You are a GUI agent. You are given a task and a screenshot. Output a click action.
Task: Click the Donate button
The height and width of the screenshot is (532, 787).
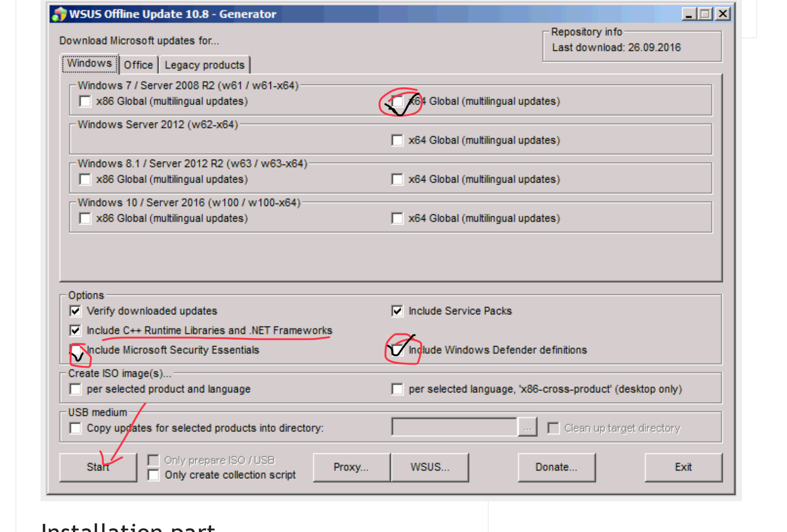click(556, 467)
